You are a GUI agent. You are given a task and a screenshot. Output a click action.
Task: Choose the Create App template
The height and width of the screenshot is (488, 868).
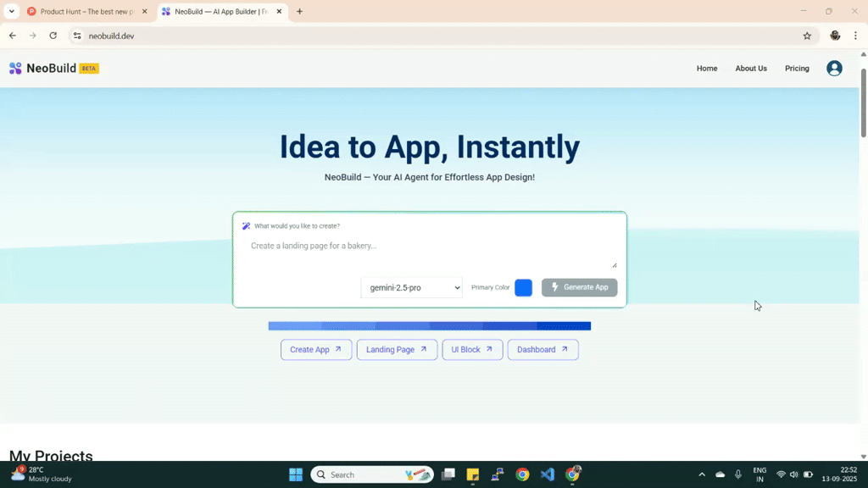pyautogui.click(x=316, y=350)
